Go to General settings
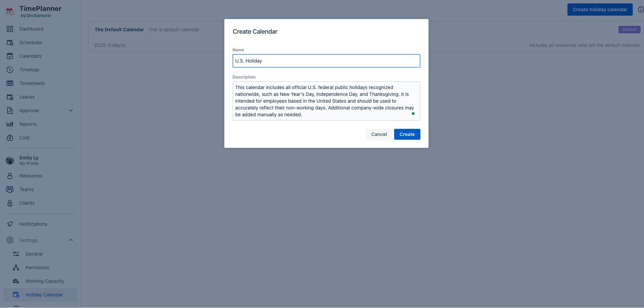Viewport: 644px width, 308px height. (x=34, y=254)
